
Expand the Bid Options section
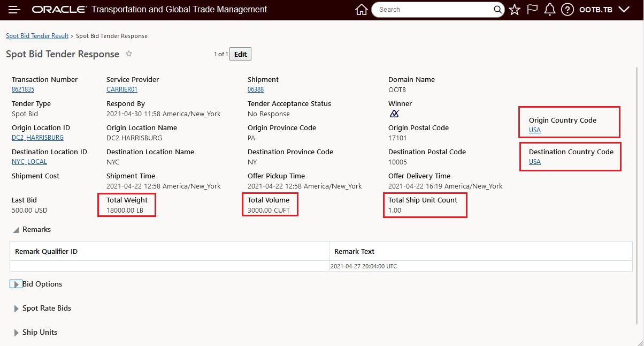pos(16,284)
